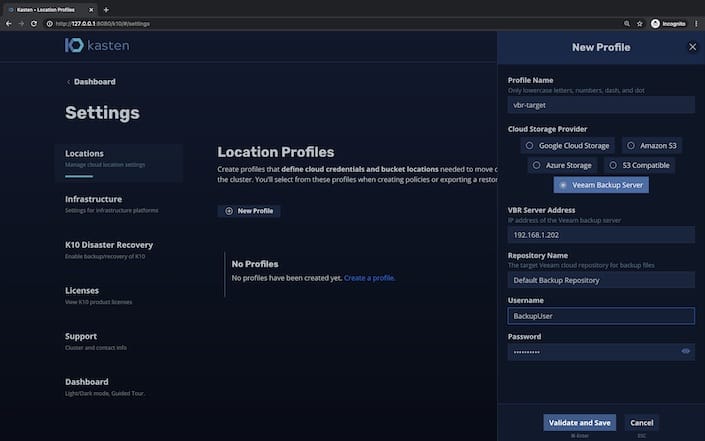The image size is (705, 441).
Task: Open Infrastructure settings section
Action: coord(94,199)
